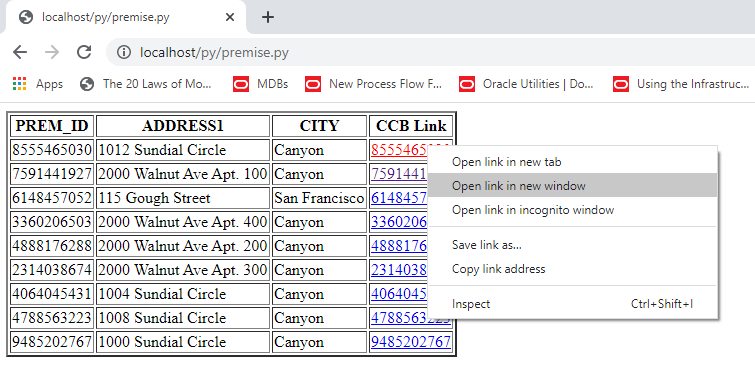Choose Open link in new tab
Viewport: 755px width, 387px height.
click(573, 162)
